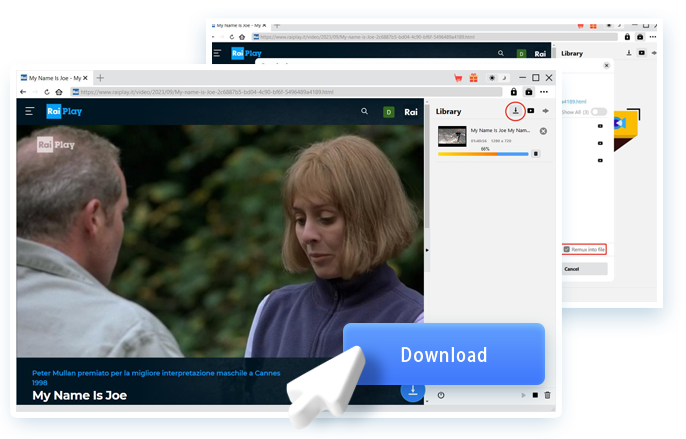Toggle the Show All switch in back window
The width and height of the screenshot is (686, 439).
[599, 112]
